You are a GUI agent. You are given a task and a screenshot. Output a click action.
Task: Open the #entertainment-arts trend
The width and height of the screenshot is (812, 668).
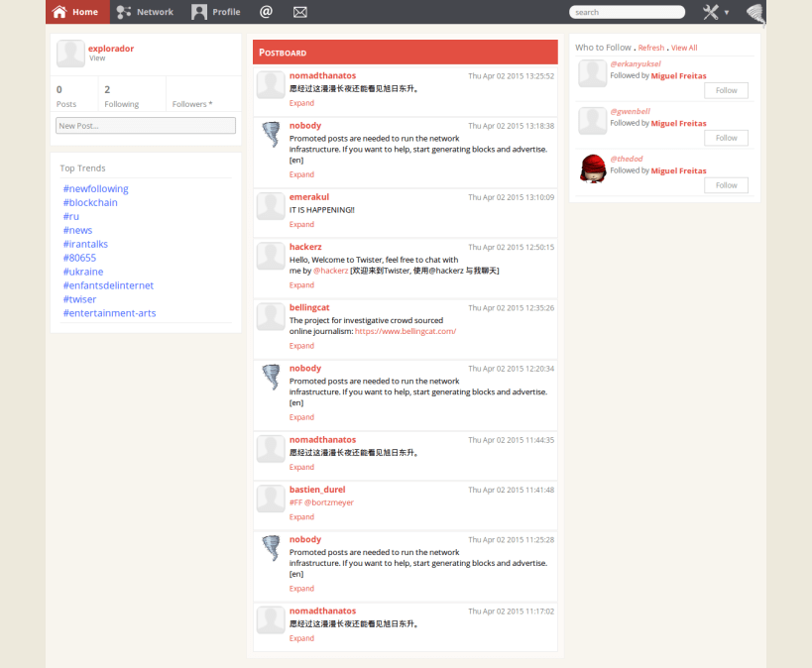[109, 313]
